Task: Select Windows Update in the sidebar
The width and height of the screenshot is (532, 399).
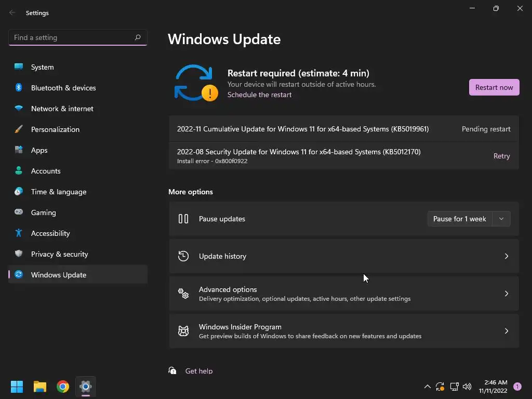Action: 78,274
